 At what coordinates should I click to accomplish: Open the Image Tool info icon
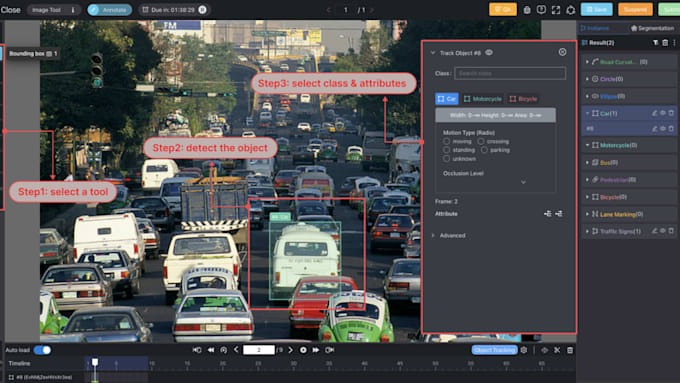[73, 10]
